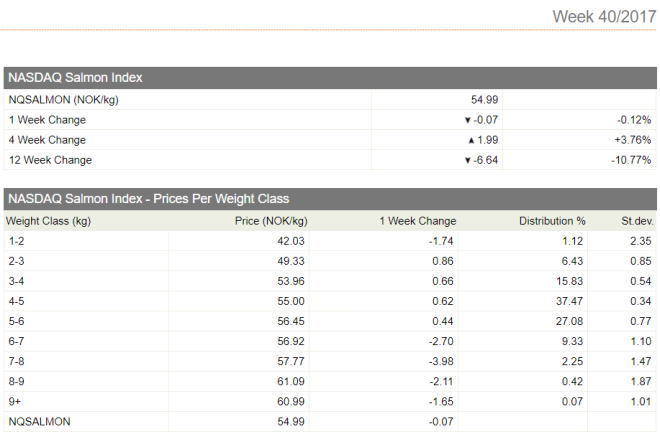660x435 pixels.
Task: Click the St.dev. column header
Action: [637, 221]
